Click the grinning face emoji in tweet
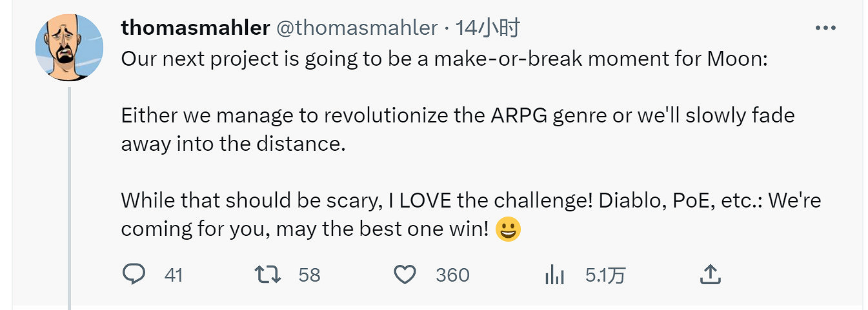 pos(508,229)
